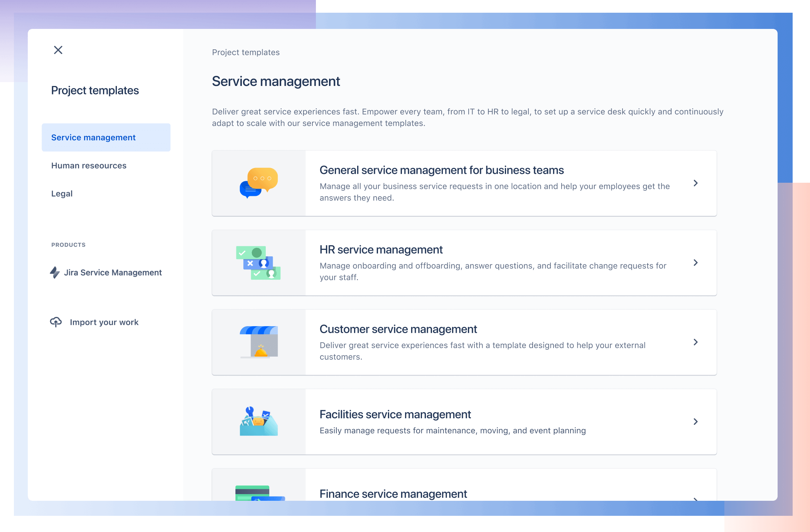This screenshot has width=810, height=532.
Task: Expand the General service management template
Action: click(697, 183)
